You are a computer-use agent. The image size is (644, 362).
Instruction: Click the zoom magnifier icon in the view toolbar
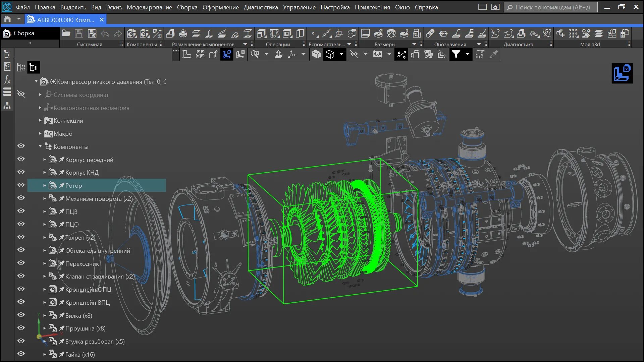point(255,54)
